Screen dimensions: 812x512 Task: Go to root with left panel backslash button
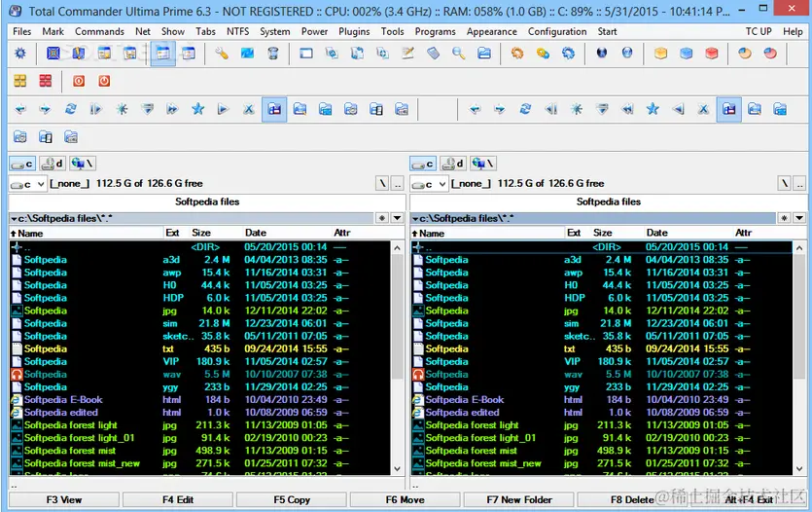382,183
